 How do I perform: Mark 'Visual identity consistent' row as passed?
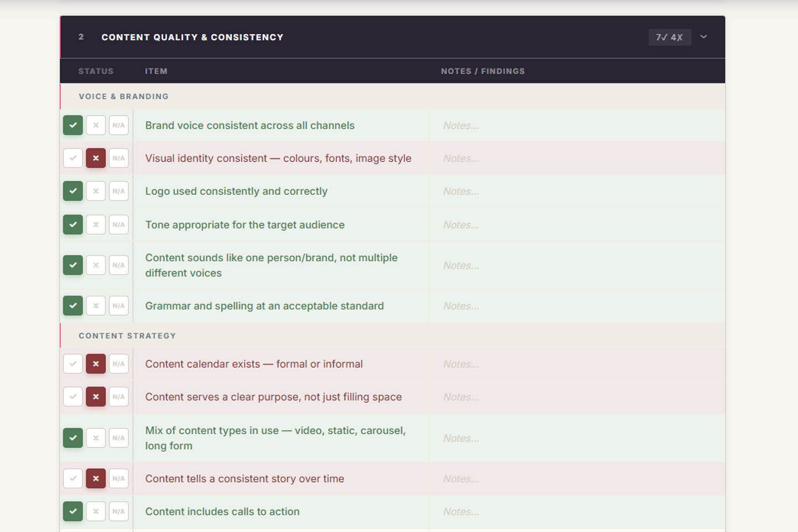coord(73,158)
